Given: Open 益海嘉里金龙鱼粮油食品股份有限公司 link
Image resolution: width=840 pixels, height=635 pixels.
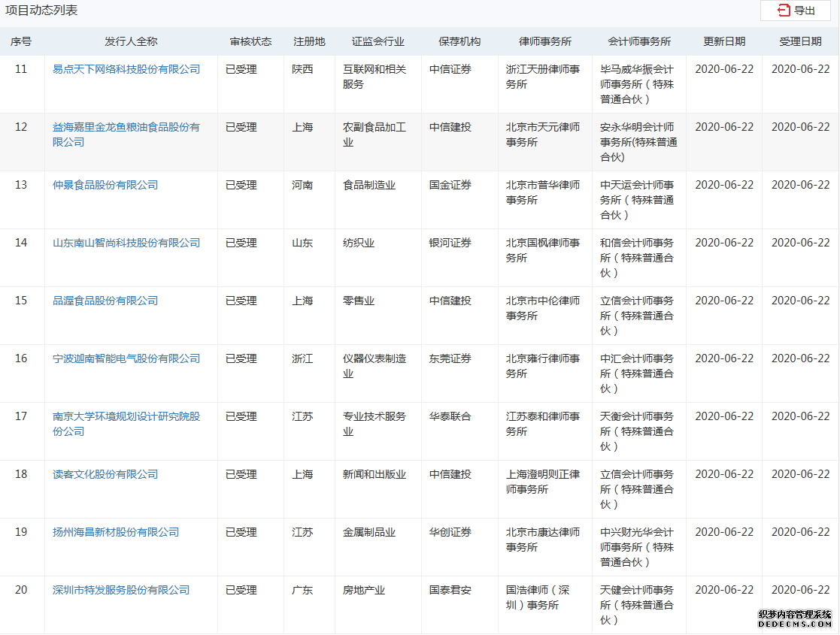Looking at the screenshot, I should 126,135.
